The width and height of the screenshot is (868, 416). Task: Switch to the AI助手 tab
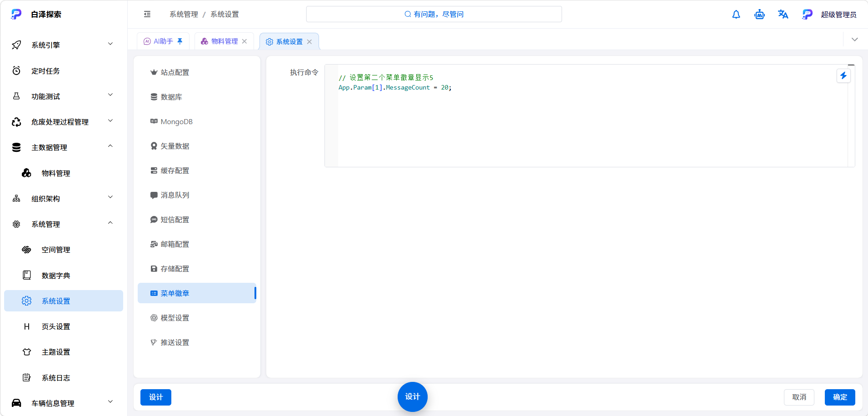point(163,41)
